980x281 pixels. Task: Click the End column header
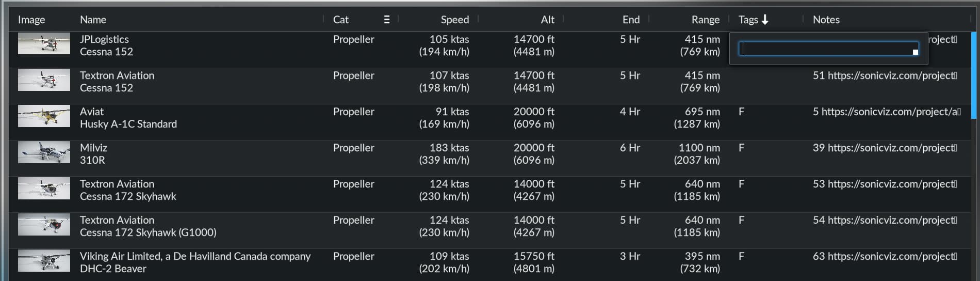(631, 20)
